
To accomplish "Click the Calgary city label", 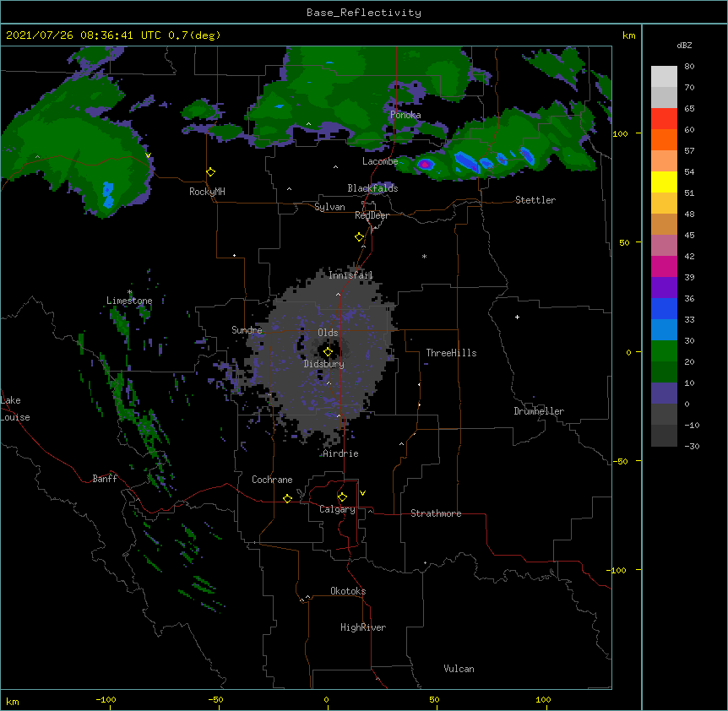I will pos(337,509).
